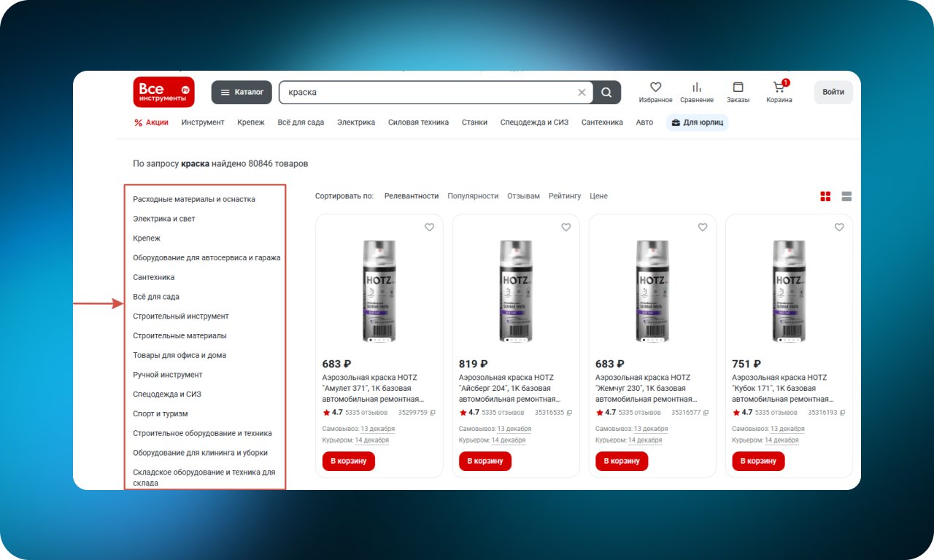Open the top navigation Крепеж item
This screenshot has width=934, height=560.
251,122
